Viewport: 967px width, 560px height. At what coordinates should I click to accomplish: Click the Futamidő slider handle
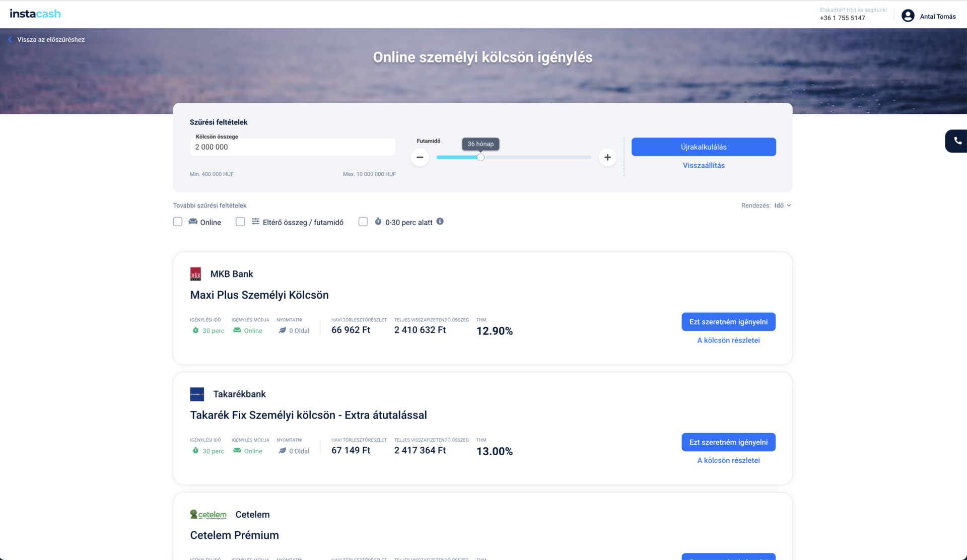480,157
